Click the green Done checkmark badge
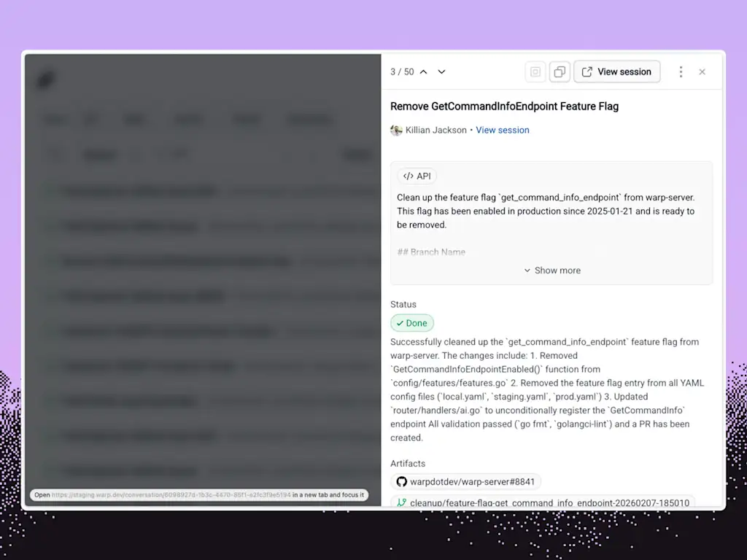The width and height of the screenshot is (747, 560). click(x=411, y=322)
